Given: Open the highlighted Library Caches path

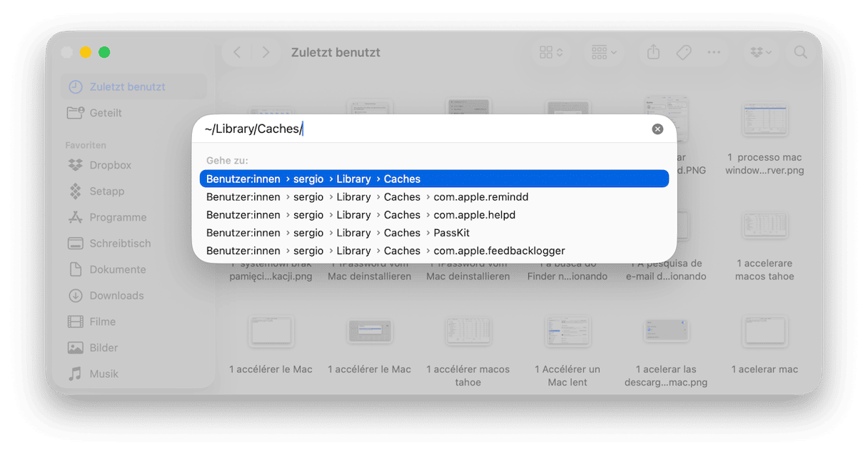Looking at the screenshot, I should pos(434,179).
